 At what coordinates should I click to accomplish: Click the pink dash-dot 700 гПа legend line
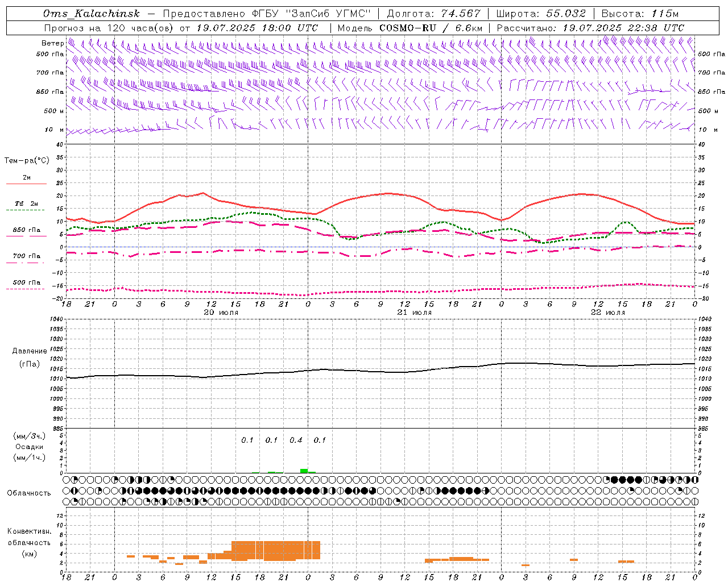(26, 263)
